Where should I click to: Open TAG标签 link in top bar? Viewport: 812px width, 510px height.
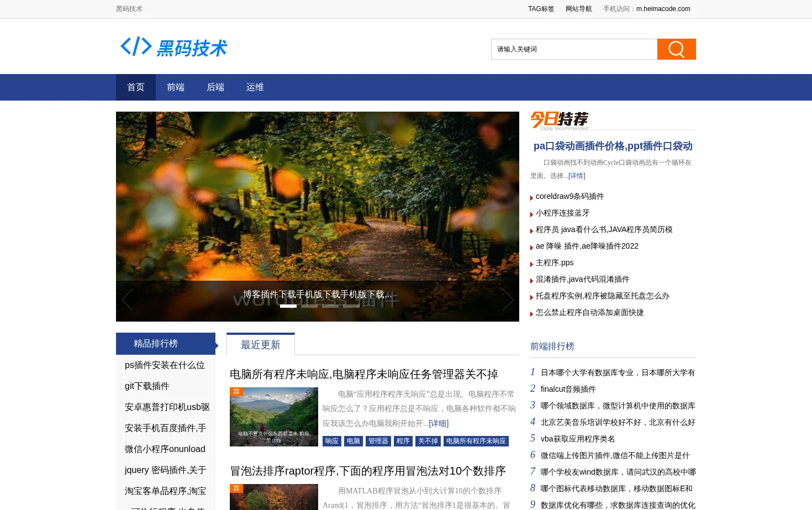[x=541, y=9]
